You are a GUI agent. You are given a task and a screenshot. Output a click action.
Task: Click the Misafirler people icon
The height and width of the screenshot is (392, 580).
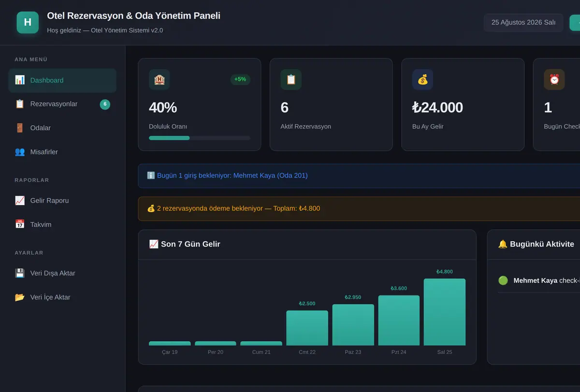(20, 152)
